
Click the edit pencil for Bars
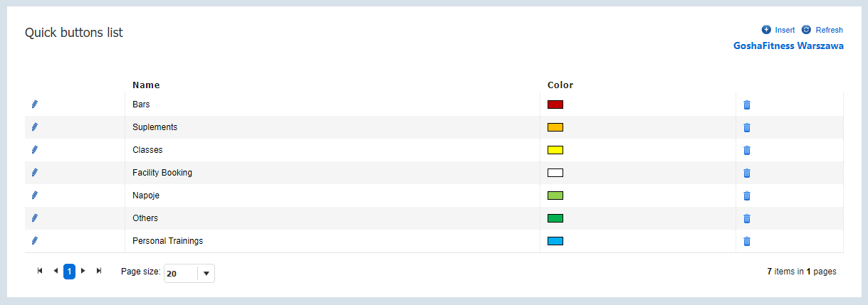pyautogui.click(x=34, y=105)
